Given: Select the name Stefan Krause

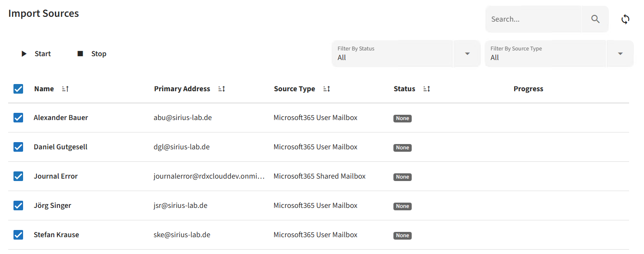Looking at the screenshot, I should tap(56, 235).
